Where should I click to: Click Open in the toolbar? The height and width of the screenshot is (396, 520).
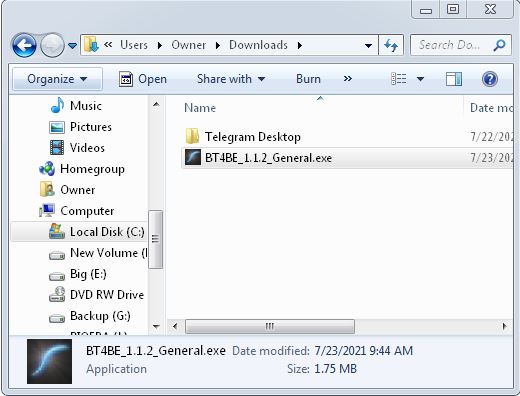tap(143, 79)
